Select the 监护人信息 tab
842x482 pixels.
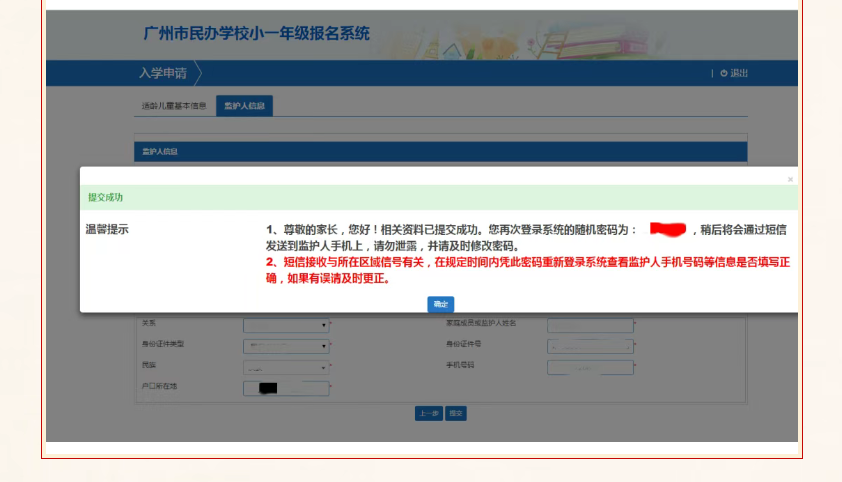(x=244, y=106)
